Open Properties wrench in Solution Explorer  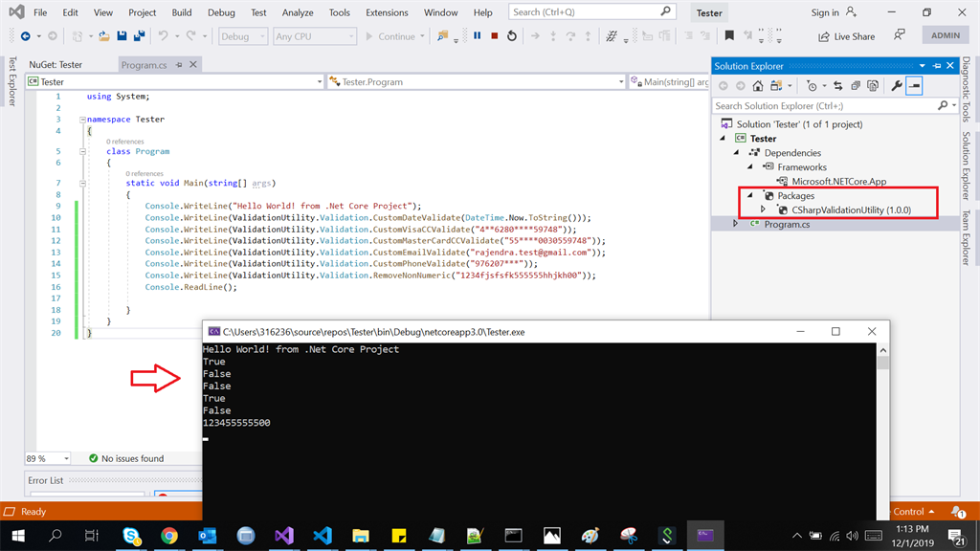(897, 86)
